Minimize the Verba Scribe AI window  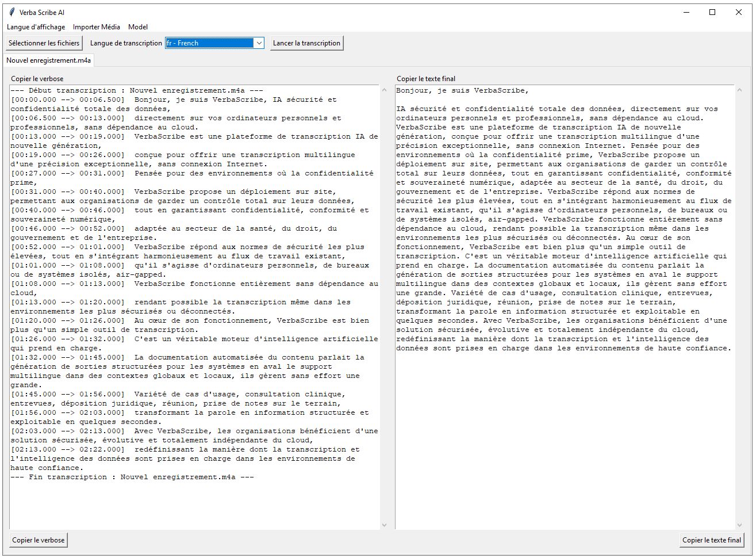pos(686,12)
